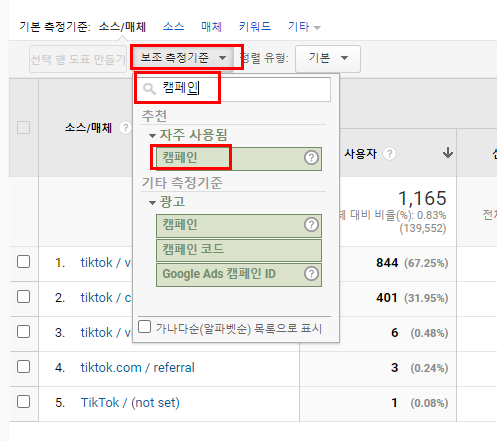This screenshot has height=441, width=497.
Task: Open the 기타 primary dimension dropdown
Action: point(304,27)
